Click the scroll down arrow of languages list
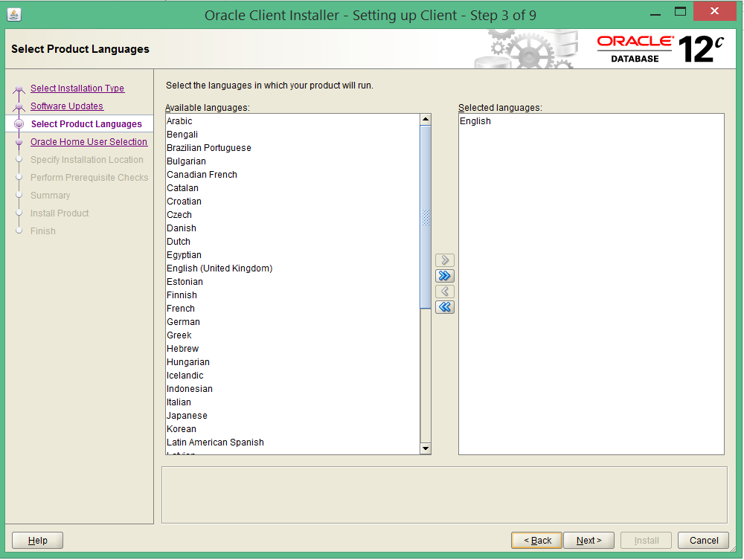744x560 pixels. 426,448
